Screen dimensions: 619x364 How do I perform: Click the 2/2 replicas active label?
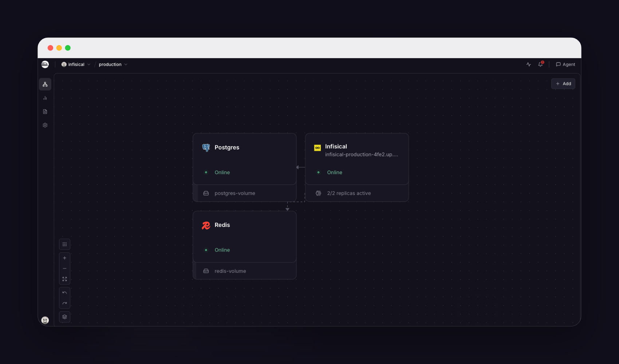(x=349, y=193)
